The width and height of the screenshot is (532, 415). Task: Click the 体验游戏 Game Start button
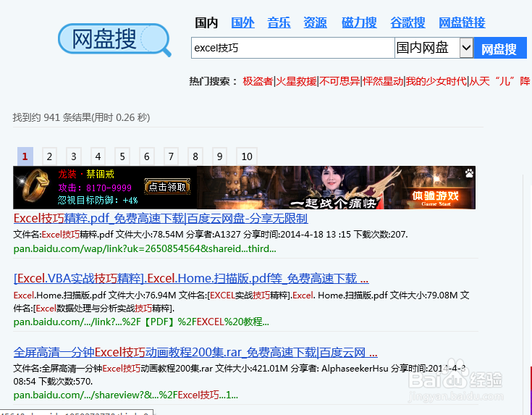click(x=435, y=198)
